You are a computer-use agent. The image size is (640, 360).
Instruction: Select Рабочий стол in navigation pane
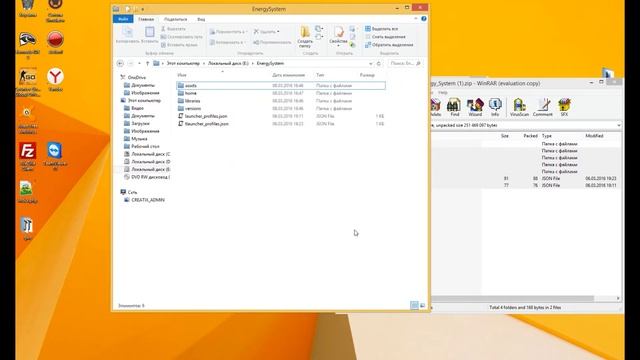(x=145, y=147)
